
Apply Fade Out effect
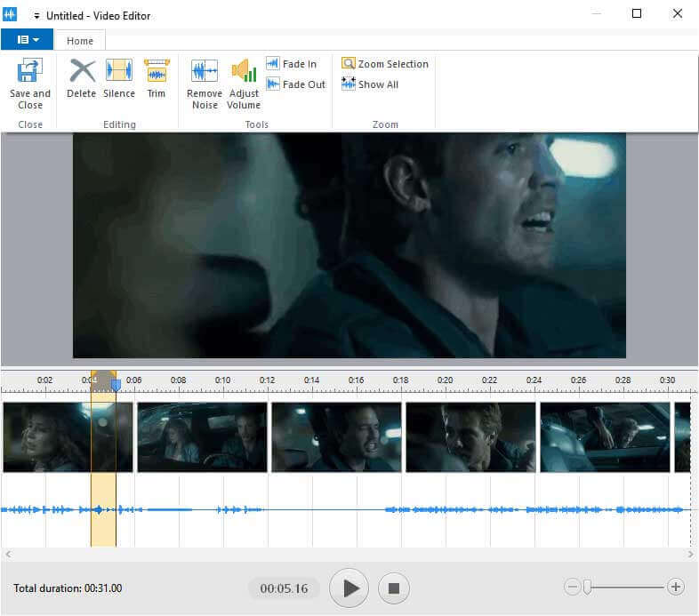[295, 84]
